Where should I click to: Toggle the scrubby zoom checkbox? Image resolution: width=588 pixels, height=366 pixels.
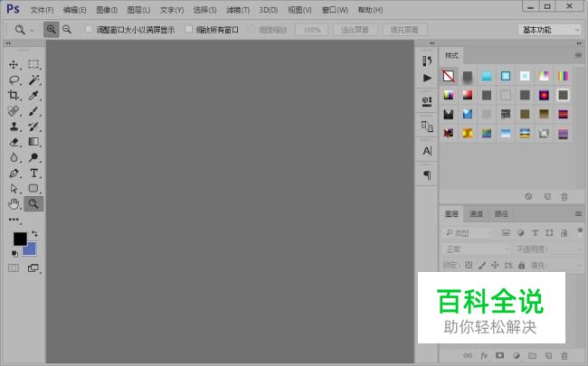tap(251, 29)
